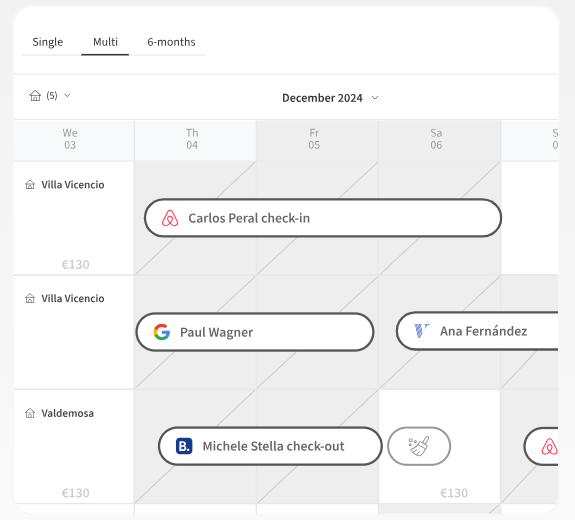
Task: Click the Airbnb icon on Carlos Peral booking
Action: [x=170, y=218]
